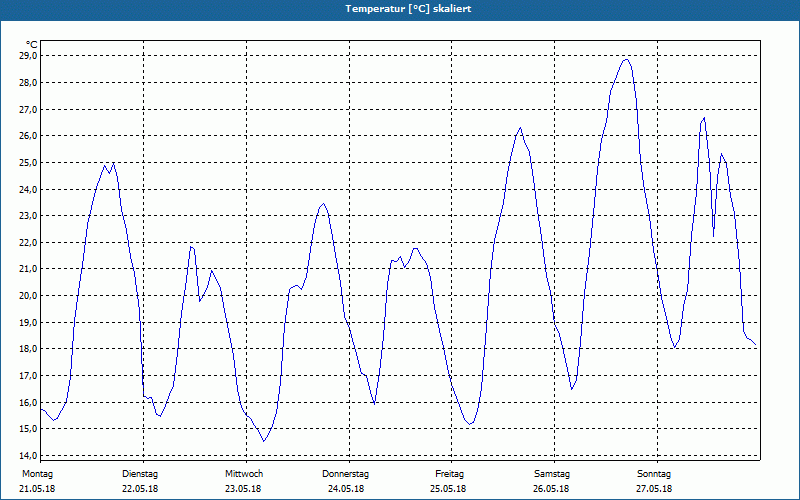Click the 24.05.18 date label

pyautogui.click(x=346, y=488)
